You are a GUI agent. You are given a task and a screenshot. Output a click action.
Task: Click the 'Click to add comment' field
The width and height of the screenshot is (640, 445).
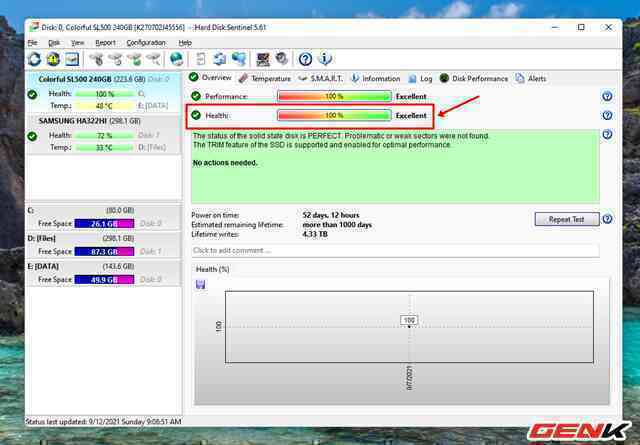tap(395, 251)
